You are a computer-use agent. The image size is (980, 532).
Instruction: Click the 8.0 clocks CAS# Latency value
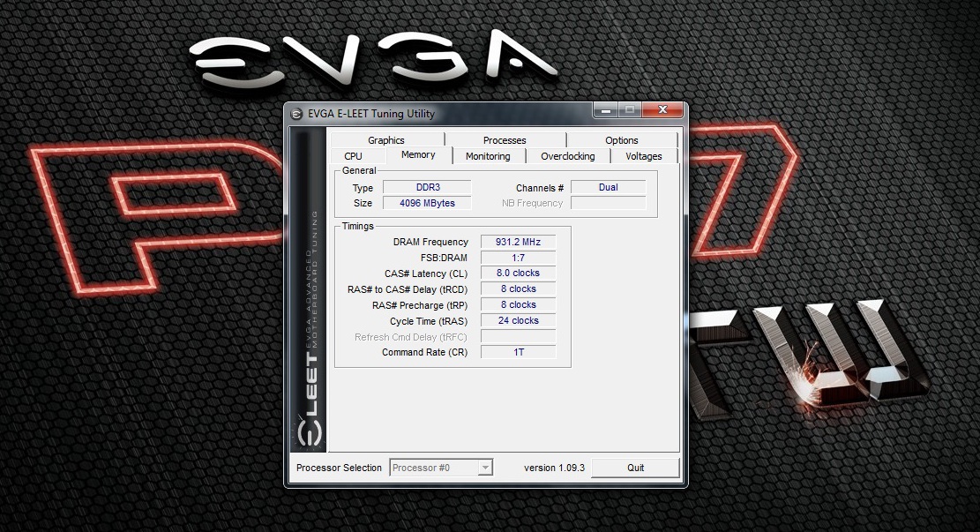pos(518,273)
